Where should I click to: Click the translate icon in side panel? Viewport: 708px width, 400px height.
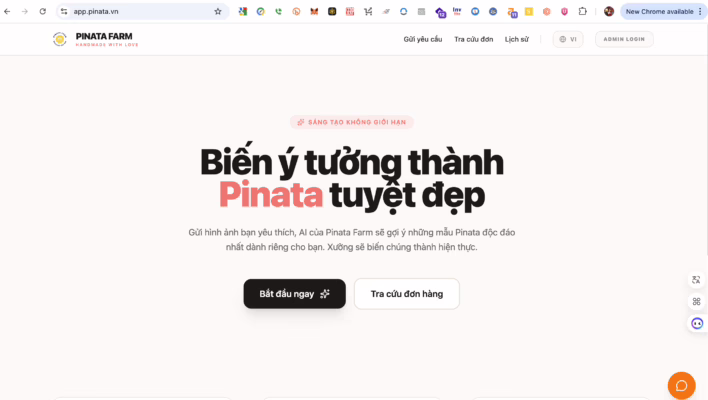coord(696,280)
